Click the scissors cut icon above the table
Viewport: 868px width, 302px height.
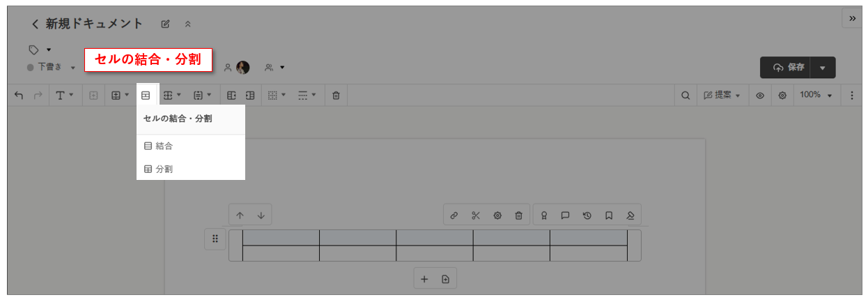coord(476,216)
